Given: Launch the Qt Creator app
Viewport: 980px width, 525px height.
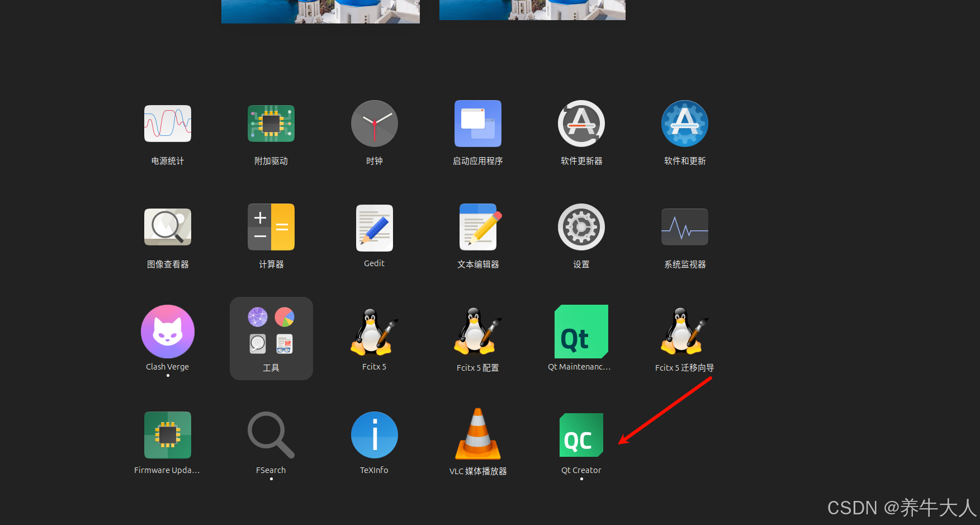Looking at the screenshot, I should (581, 435).
